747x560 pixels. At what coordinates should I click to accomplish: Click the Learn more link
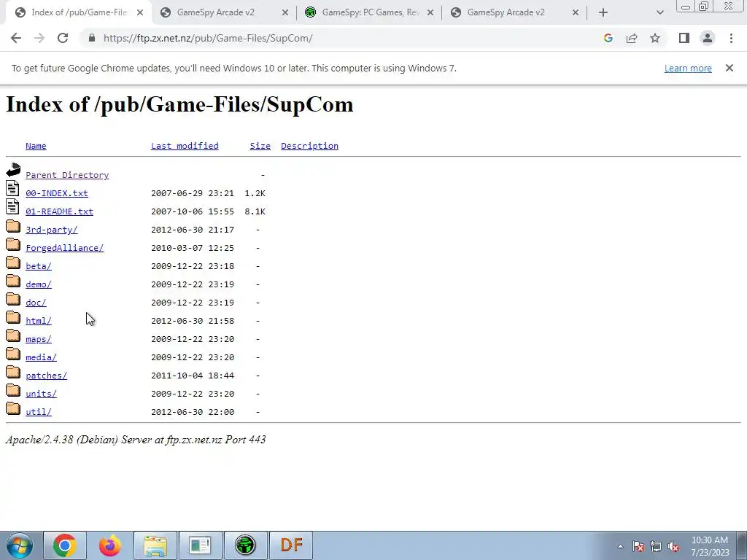click(x=688, y=68)
